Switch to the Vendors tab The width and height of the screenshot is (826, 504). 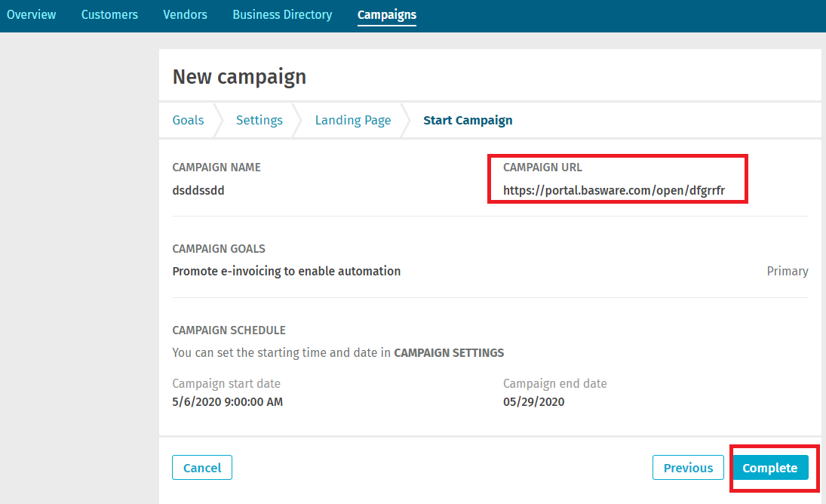click(185, 15)
